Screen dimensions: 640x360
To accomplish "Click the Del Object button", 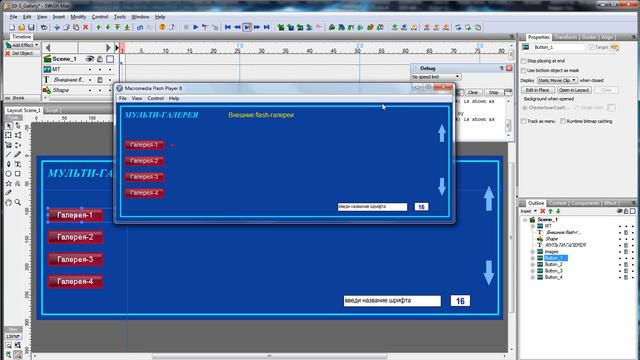I will 19,53.
